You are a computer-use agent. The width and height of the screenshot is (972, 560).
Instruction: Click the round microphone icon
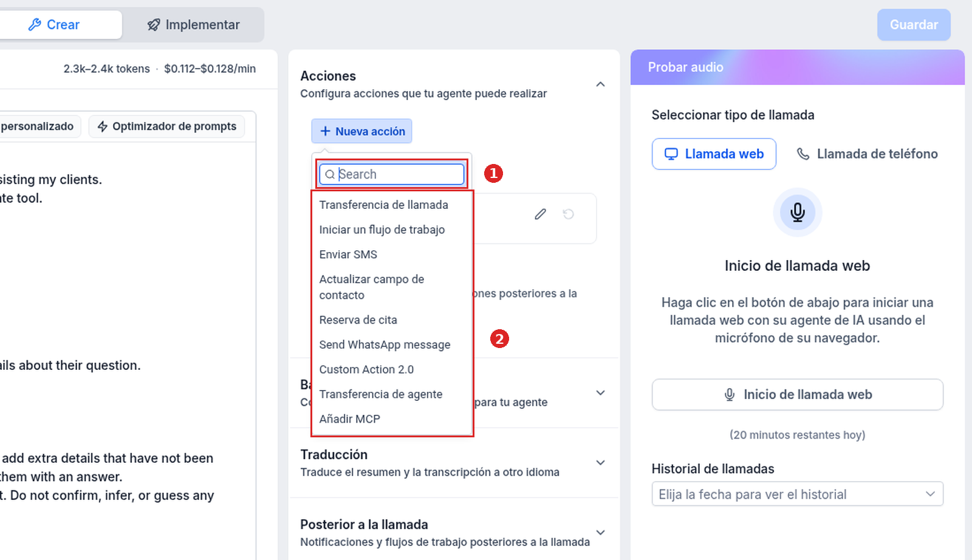pyautogui.click(x=798, y=212)
